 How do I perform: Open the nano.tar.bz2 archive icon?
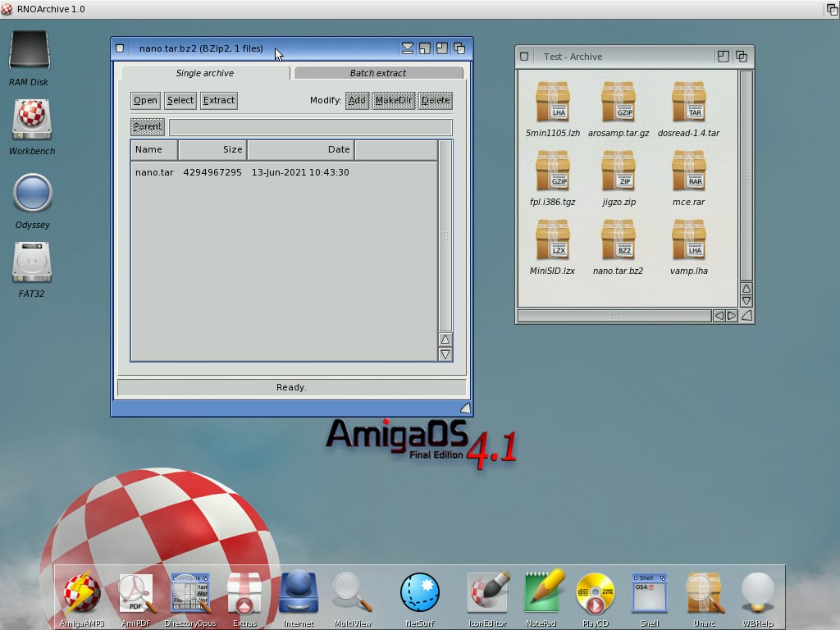[x=618, y=241]
